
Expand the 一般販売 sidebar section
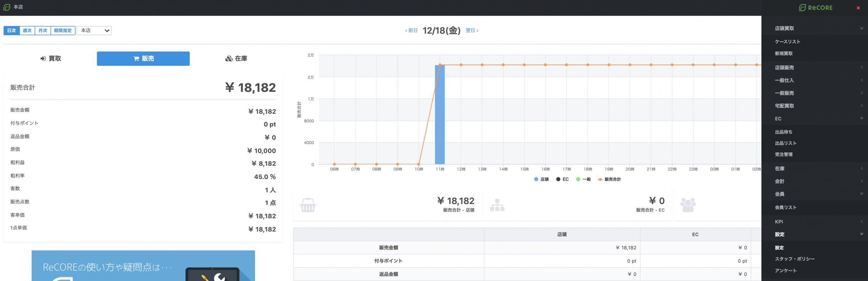[x=814, y=93]
